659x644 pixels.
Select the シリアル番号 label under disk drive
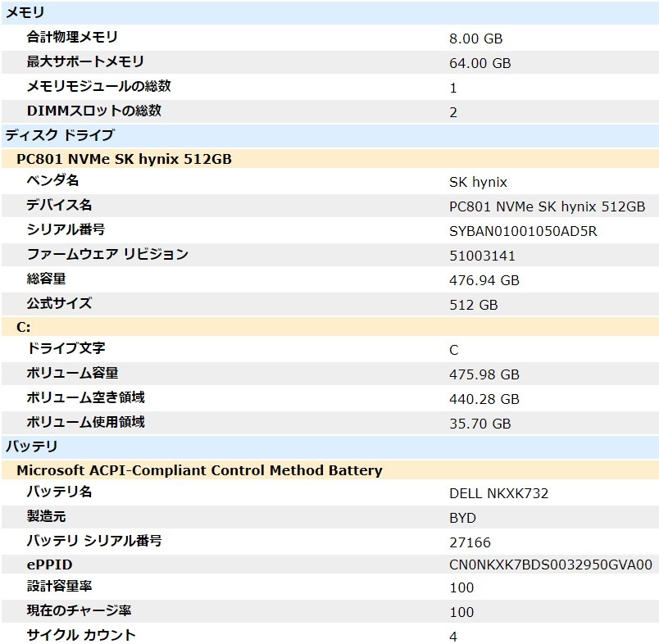[66, 229]
